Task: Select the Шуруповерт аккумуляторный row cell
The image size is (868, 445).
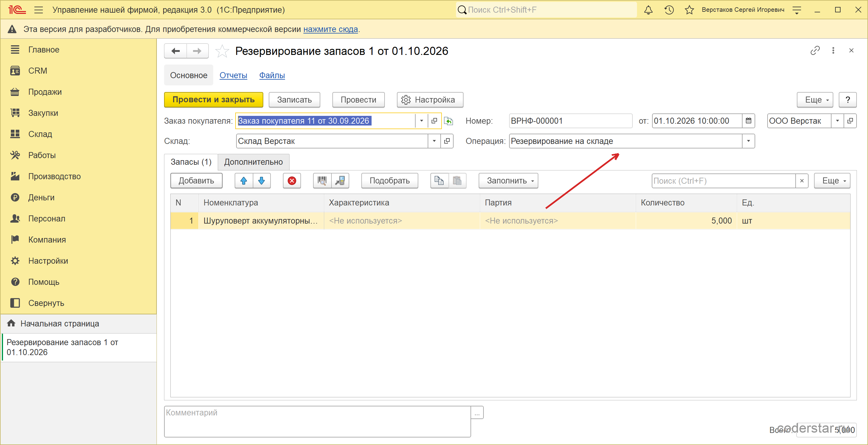Action: pyautogui.click(x=261, y=221)
